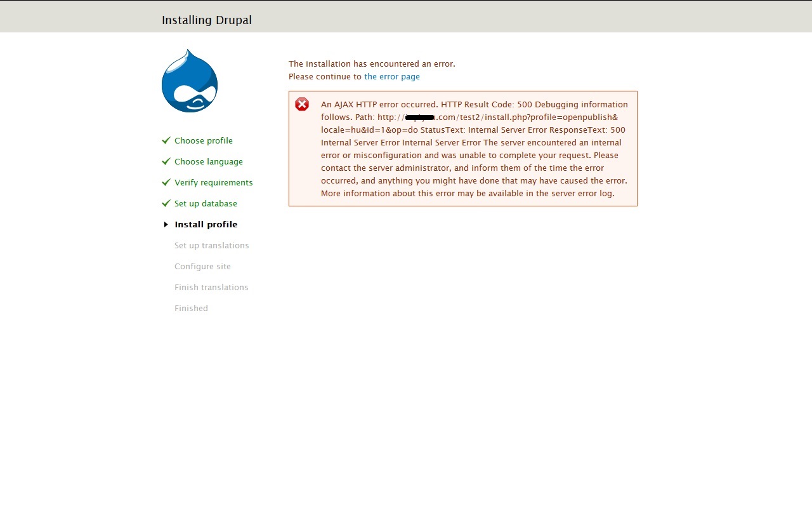812x508 pixels.
Task: Select the Verify requirements step
Action: tap(214, 183)
